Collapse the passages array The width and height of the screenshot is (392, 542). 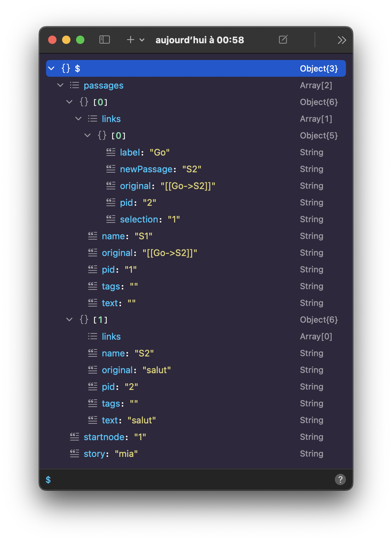tap(60, 85)
